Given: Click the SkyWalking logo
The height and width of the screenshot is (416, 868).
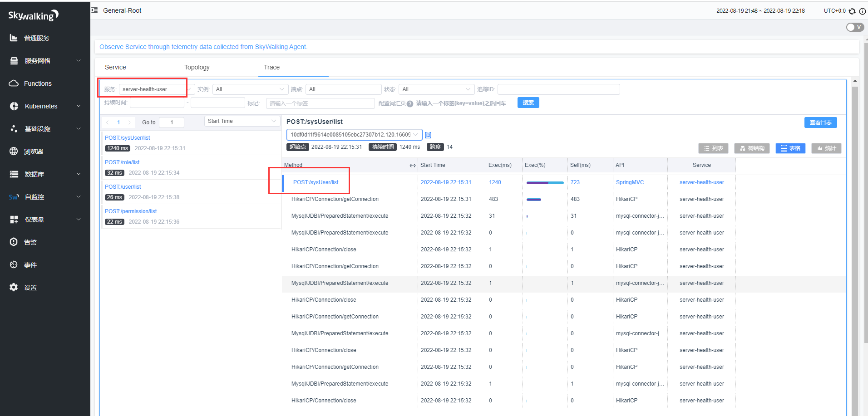Looking at the screenshot, I should pyautogui.click(x=33, y=15).
